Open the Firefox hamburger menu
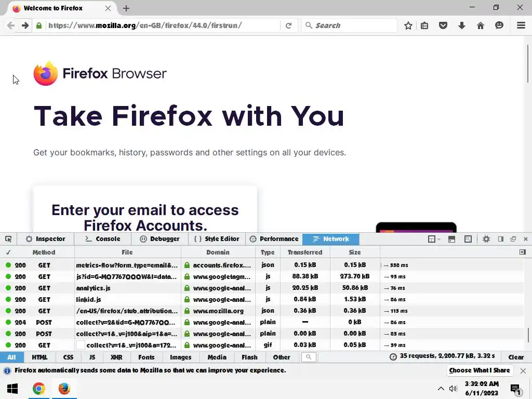Viewport: 532px width, 399px height. coord(521,25)
